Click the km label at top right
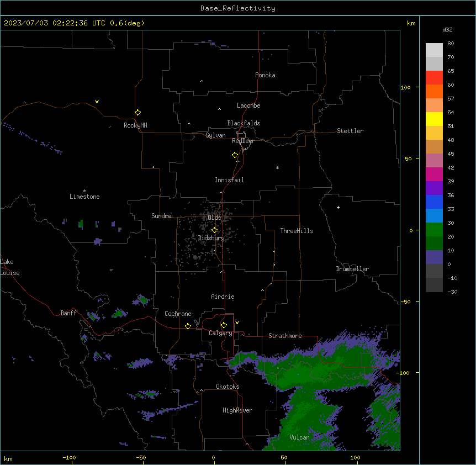The width and height of the screenshot is (476, 465). 411,23
